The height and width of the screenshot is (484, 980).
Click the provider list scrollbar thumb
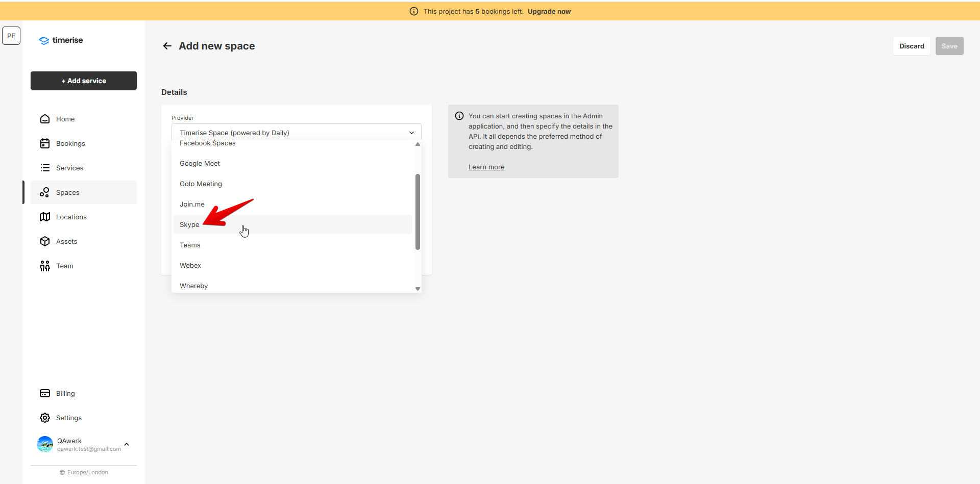(x=418, y=212)
